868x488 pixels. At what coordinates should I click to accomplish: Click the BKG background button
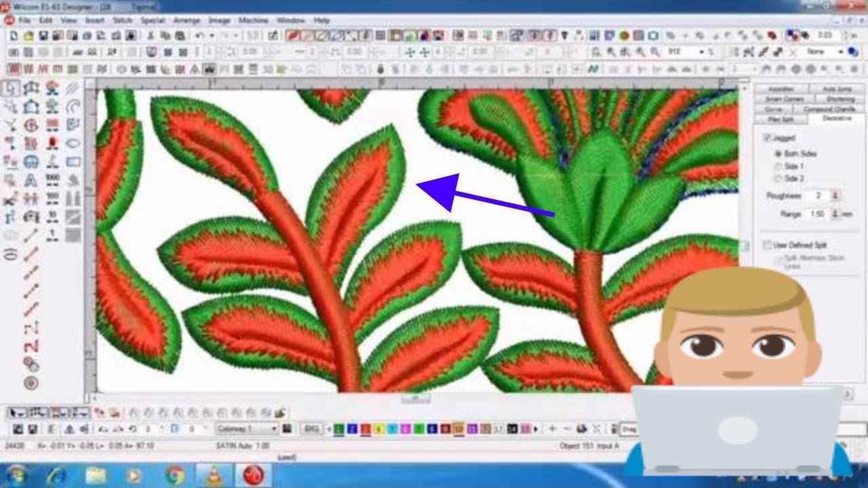point(311,429)
